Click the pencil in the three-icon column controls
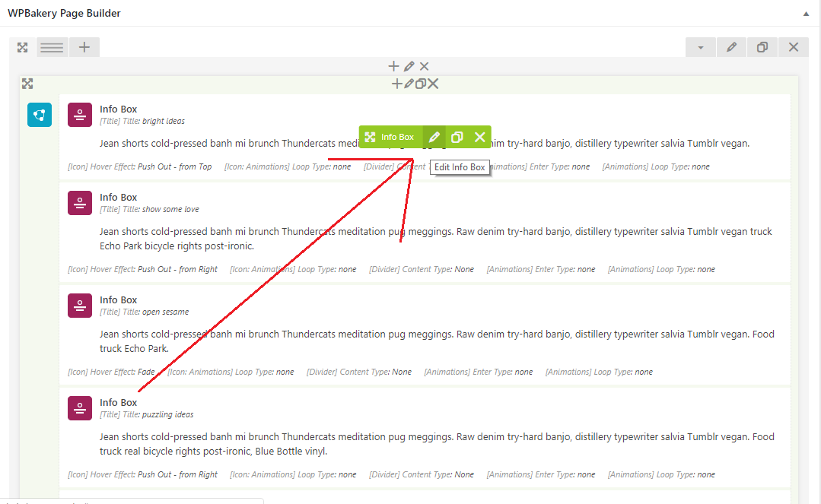This screenshot has height=504, width=821. [409, 66]
